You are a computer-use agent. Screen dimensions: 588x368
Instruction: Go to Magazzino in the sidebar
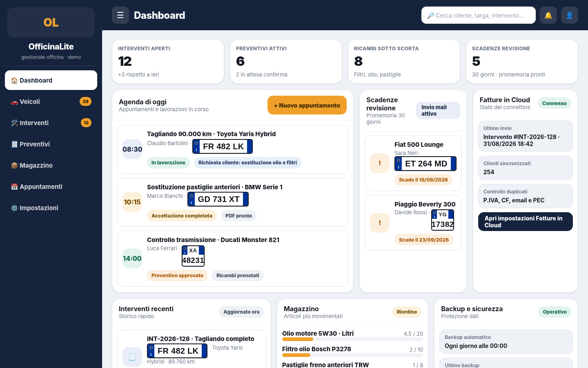pyautogui.click(x=51, y=165)
